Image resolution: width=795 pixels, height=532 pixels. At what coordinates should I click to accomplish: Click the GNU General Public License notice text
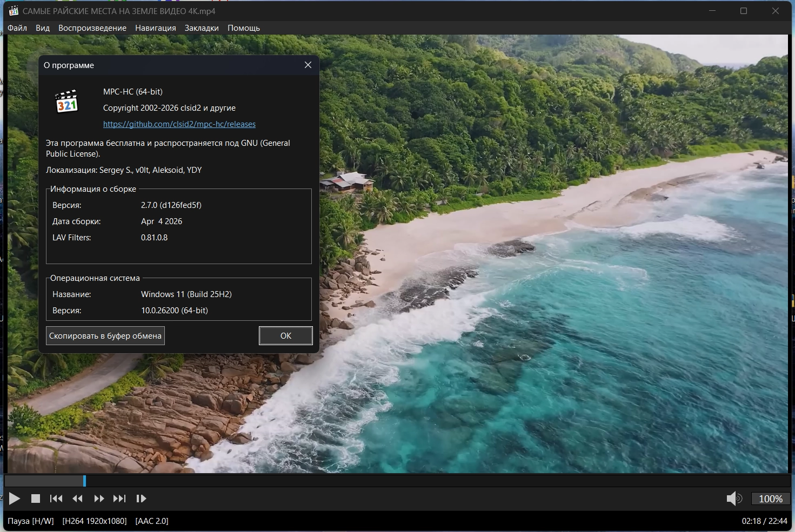(168, 149)
